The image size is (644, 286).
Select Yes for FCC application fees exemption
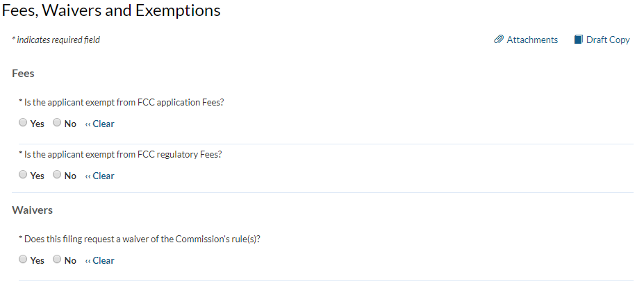(23, 123)
